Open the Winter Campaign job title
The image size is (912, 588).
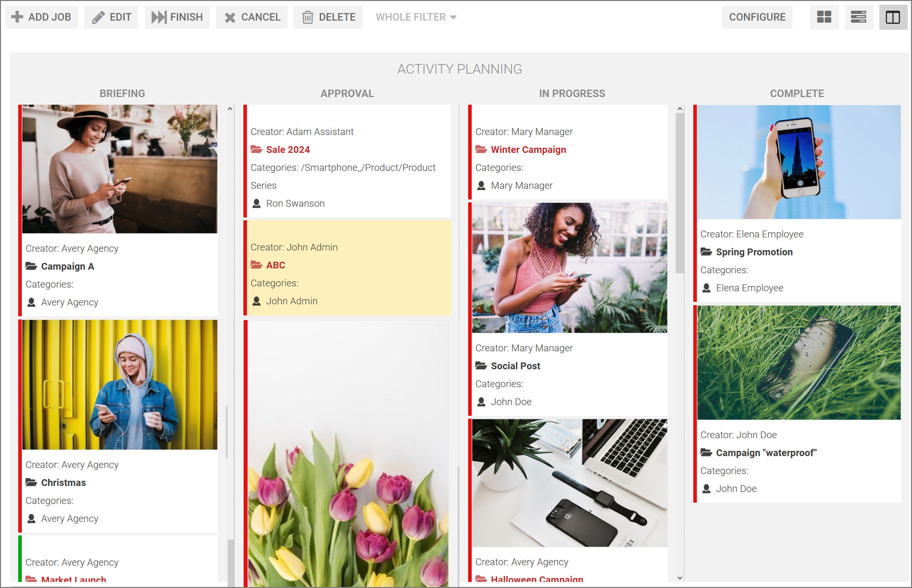[x=528, y=149]
